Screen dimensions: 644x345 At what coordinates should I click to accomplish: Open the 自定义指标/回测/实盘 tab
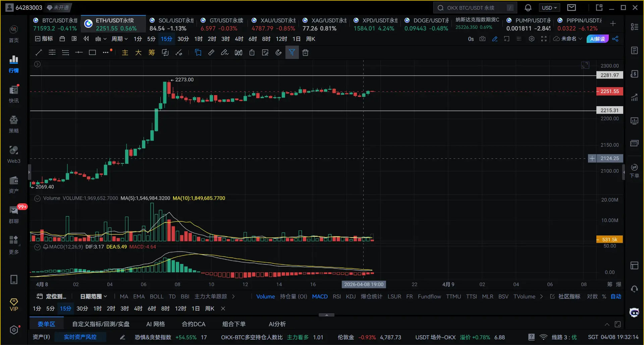(101, 324)
